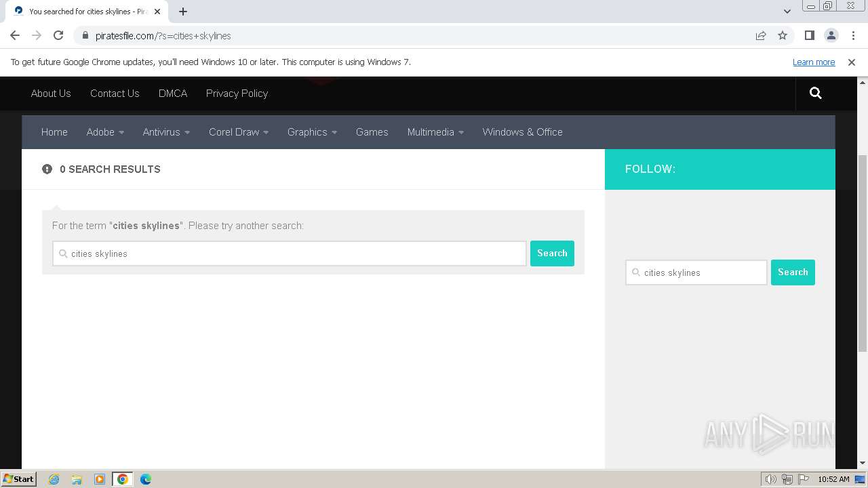Open the Contact Us page
The image size is (868, 488).
[115, 94]
